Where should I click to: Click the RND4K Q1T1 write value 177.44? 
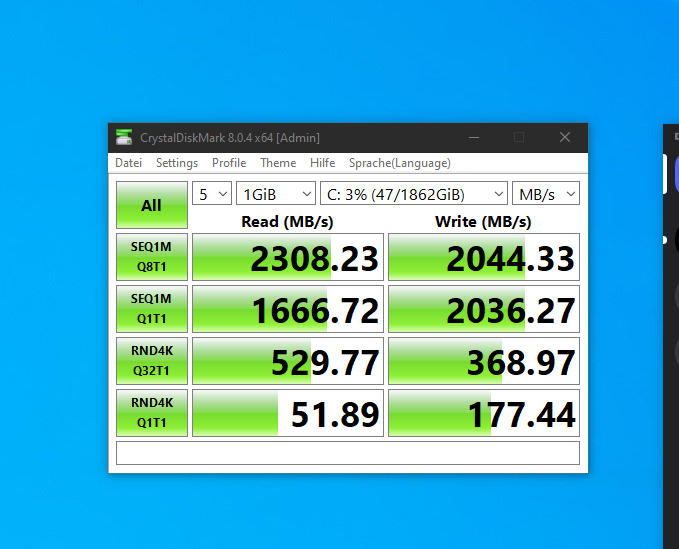pos(484,413)
